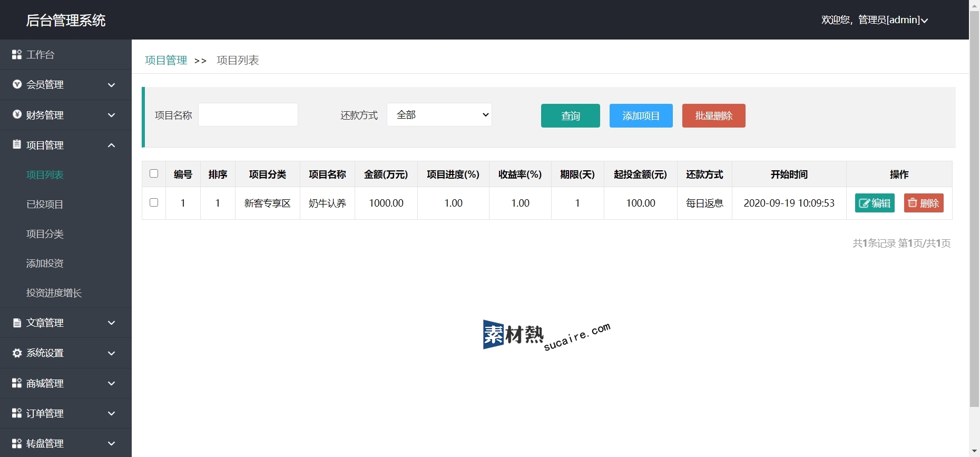Click the 起投金额(元) column header
Screen dimensions: 980x457
(641, 174)
